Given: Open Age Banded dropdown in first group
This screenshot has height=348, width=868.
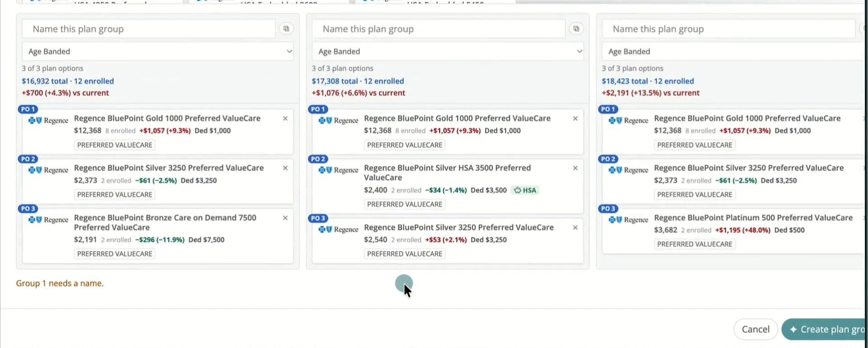Looking at the screenshot, I should click(158, 52).
